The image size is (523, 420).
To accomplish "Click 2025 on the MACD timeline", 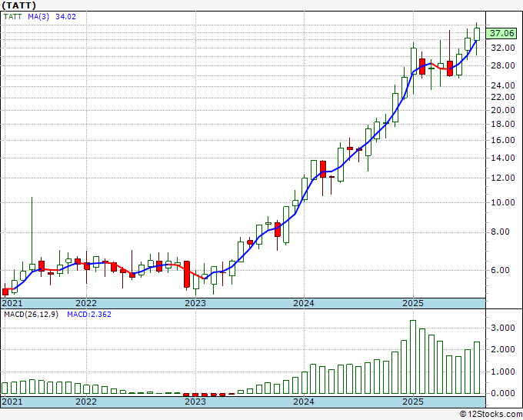I will coord(413,401).
